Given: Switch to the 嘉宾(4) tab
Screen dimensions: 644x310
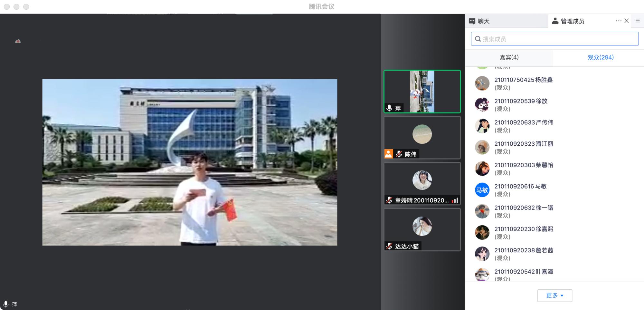Looking at the screenshot, I should [x=509, y=57].
